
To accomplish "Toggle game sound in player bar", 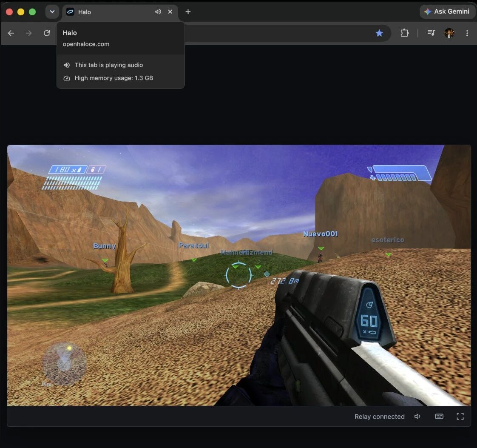I will point(417,417).
